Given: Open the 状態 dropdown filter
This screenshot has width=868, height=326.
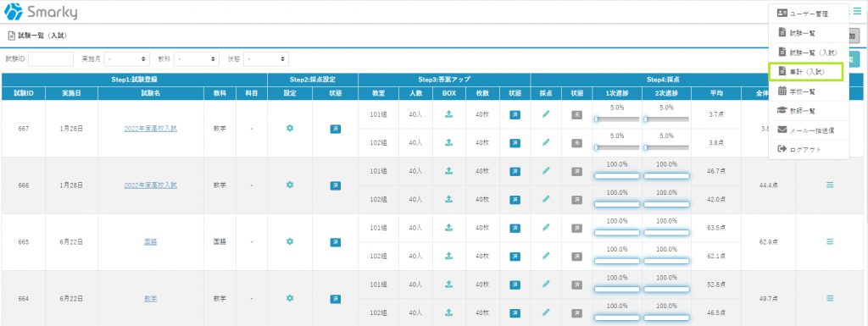Looking at the screenshot, I should (265, 58).
